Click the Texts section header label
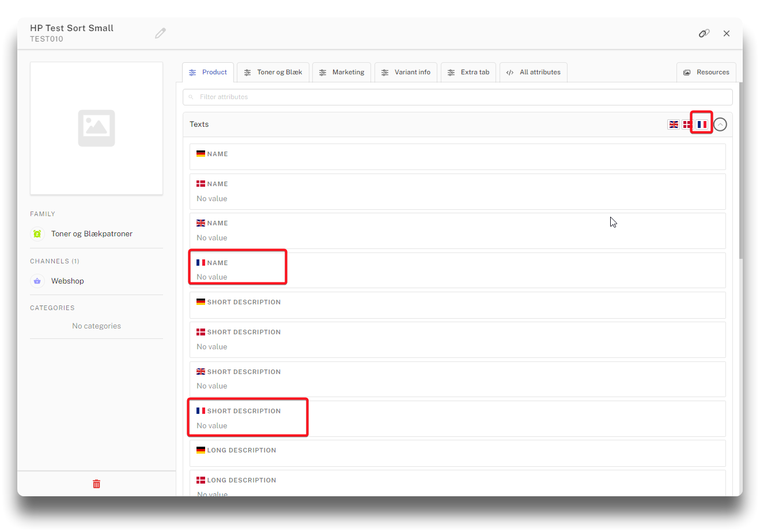760x532 pixels. [x=199, y=124]
